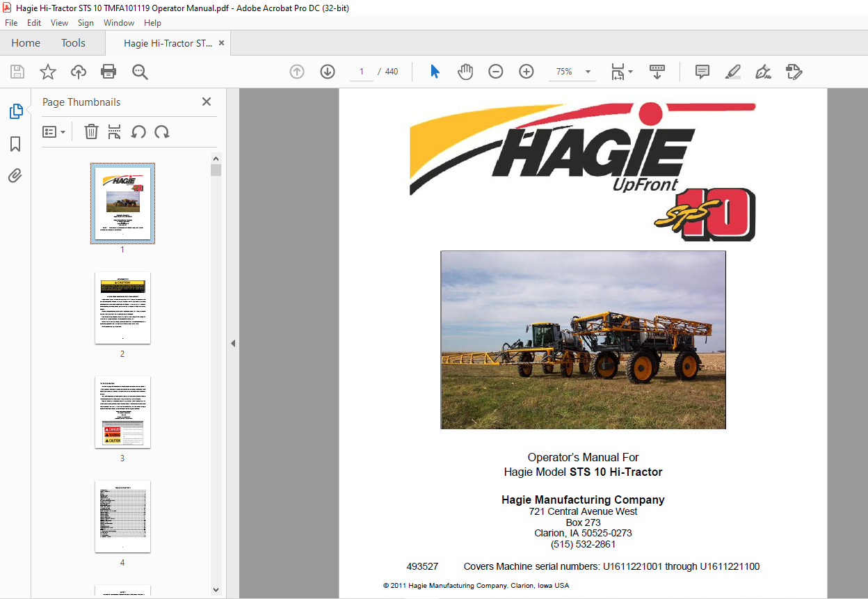Close the Page Thumbnails panel
The image size is (868, 599).
pos(207,102)
